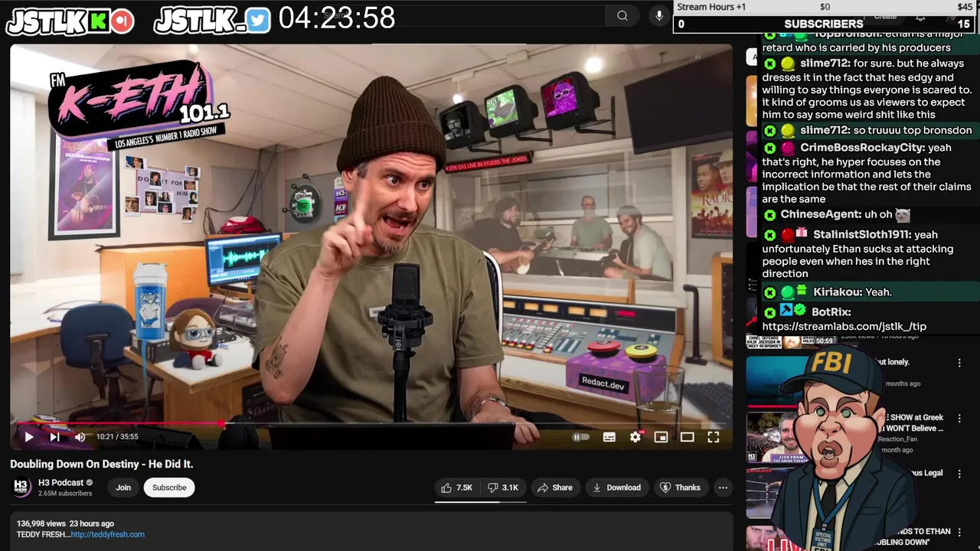Image resolution: width=980 pixels, height=551 pixels.
Task: Toggle the autoplay switch in the player
Action: tap(581, 437)
